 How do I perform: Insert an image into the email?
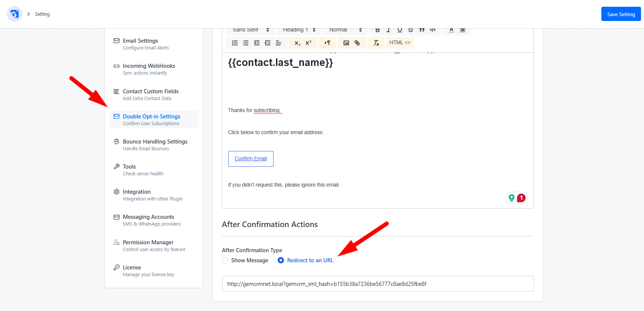pos(346,43)
